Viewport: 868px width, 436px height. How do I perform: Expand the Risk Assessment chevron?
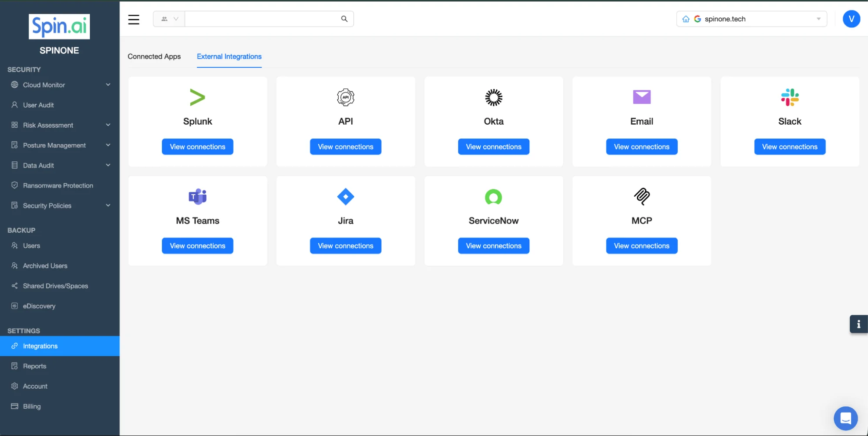[x=108, y=125]
